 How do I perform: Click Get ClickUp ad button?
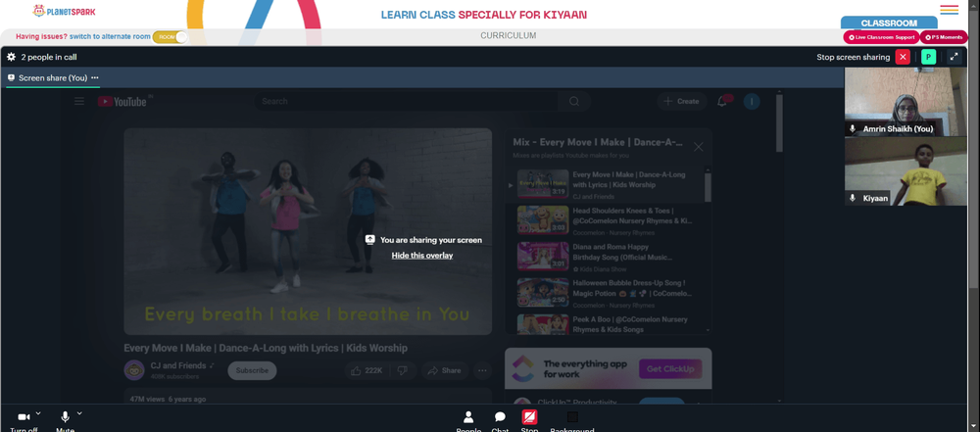point(670,369)
